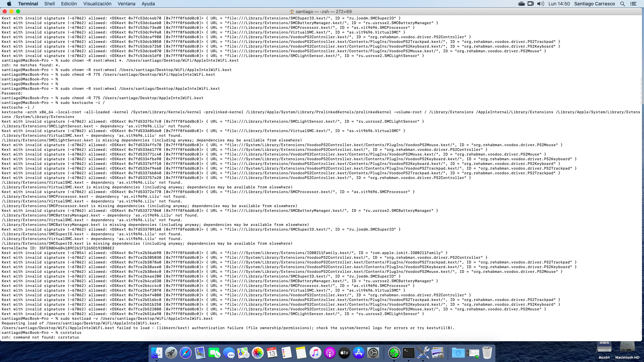
Task: Open the wrench and screwdriver utility in Dock
Action: tap(423, 353)
